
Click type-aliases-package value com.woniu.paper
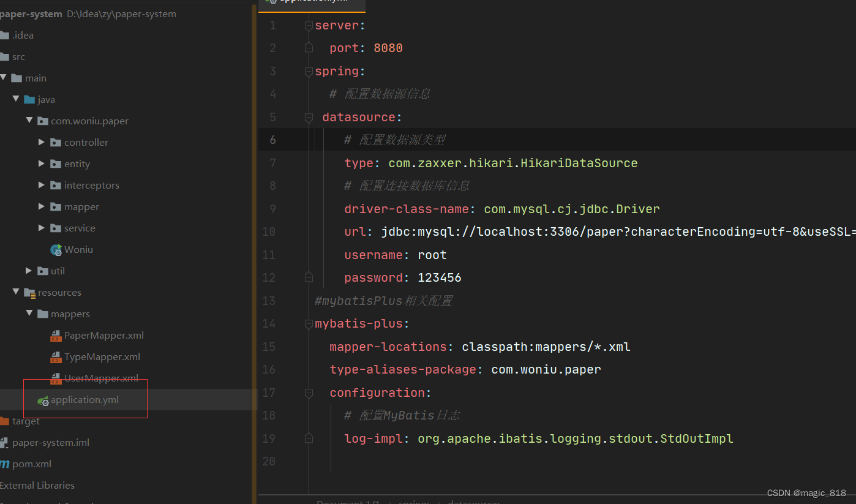[546, 369]
